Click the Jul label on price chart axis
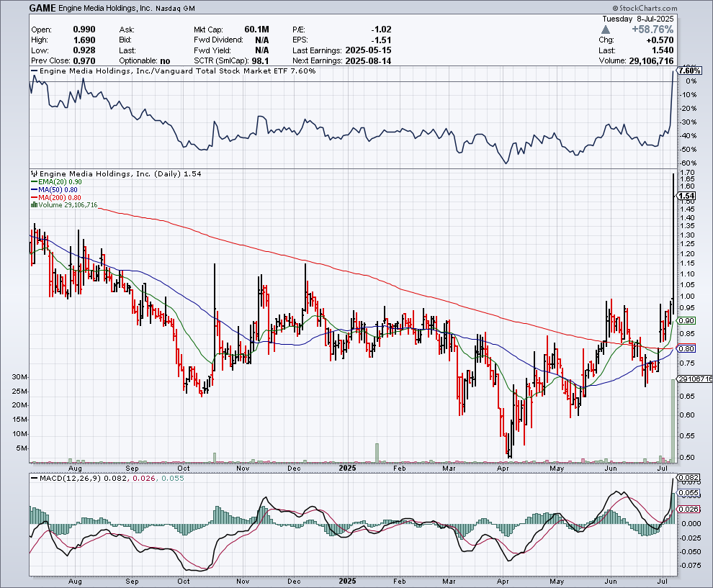713x588 pixels. [663, 468]
